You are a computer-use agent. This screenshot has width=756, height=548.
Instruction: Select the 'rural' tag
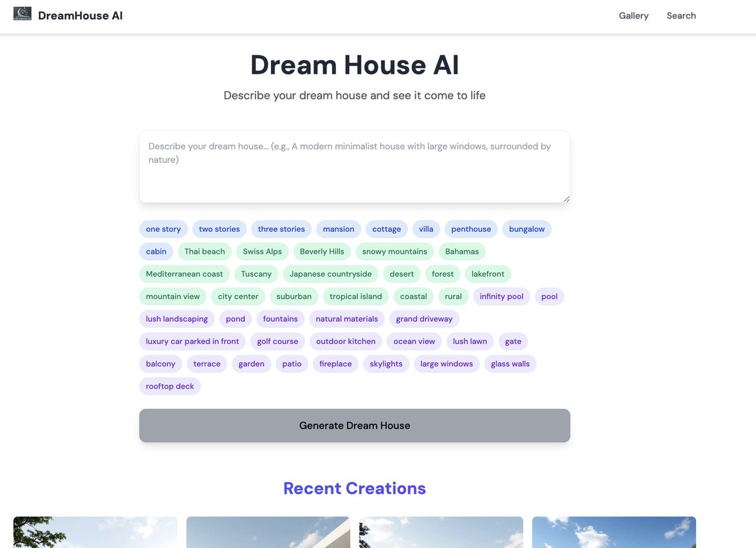[x=454, y=297]
